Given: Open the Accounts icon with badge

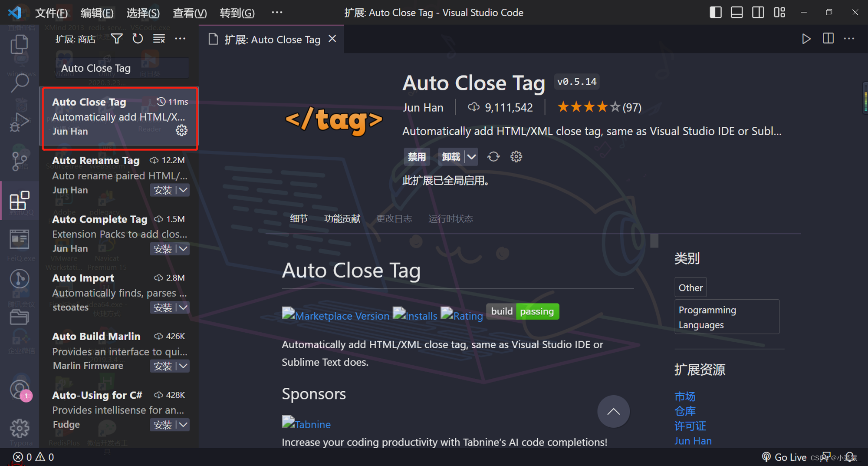Looking at the screenshot, I should tap(20, 390).
